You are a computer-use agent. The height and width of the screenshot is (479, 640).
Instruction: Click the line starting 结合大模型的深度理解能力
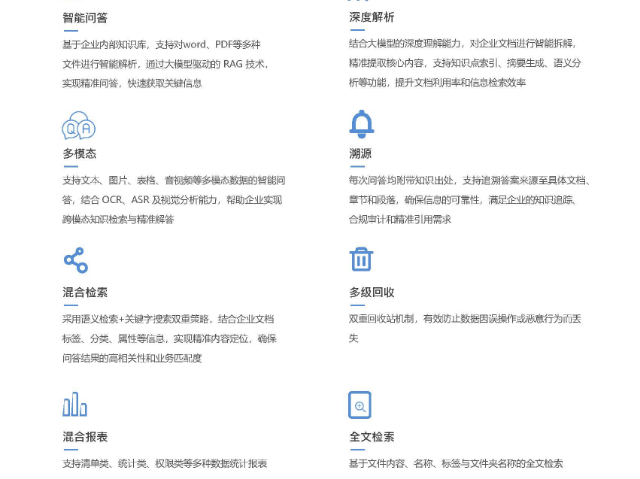coord(462,44)
